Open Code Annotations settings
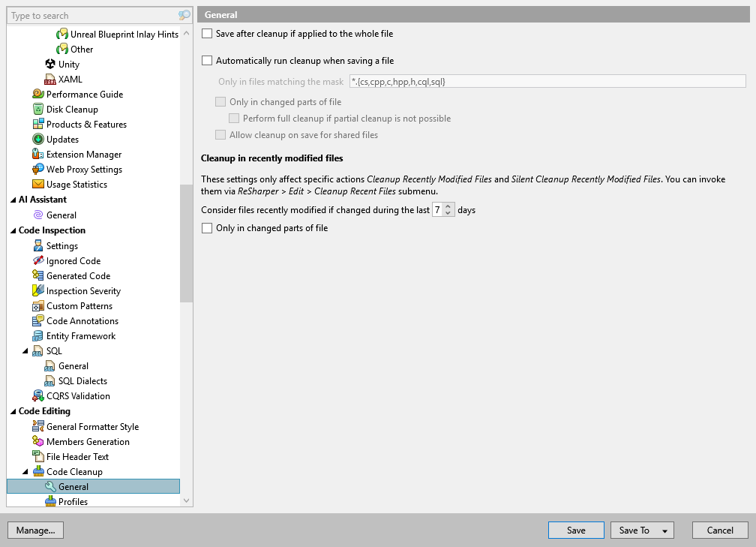 36,320
